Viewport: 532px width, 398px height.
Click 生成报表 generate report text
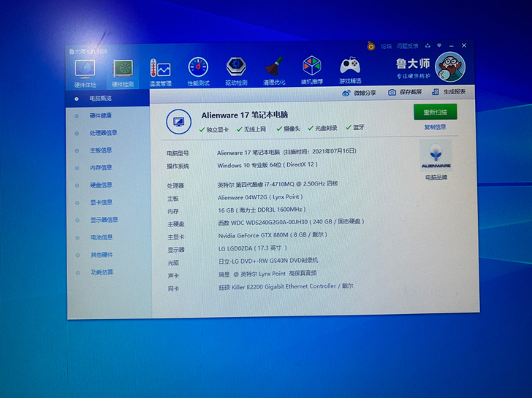454,91
